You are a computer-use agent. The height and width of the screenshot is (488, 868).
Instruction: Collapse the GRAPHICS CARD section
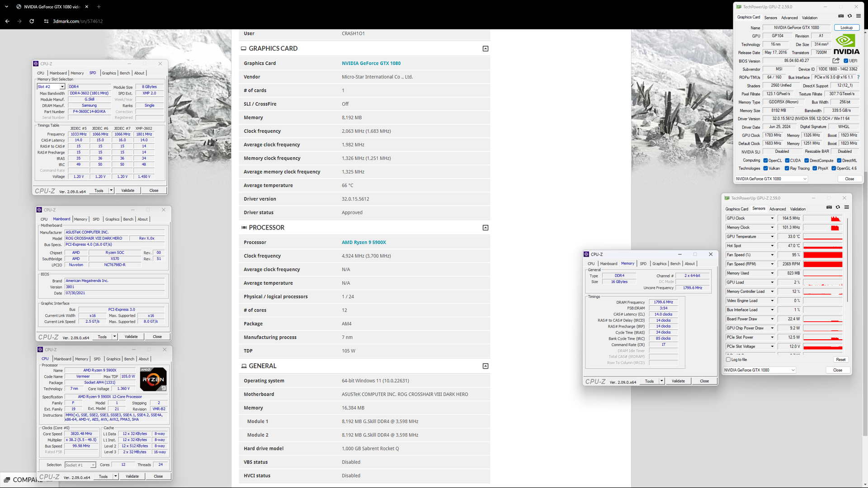tap(486, 48)
